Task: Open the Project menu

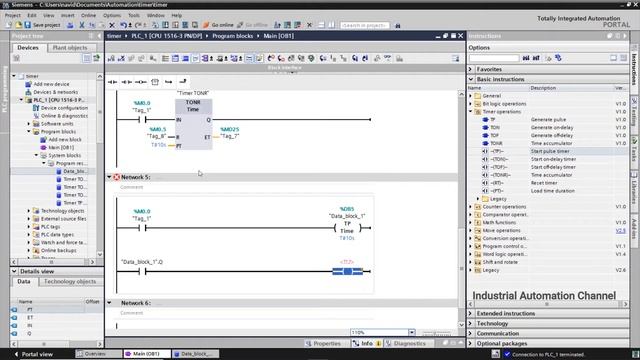Action: click(x=13, y=15)
